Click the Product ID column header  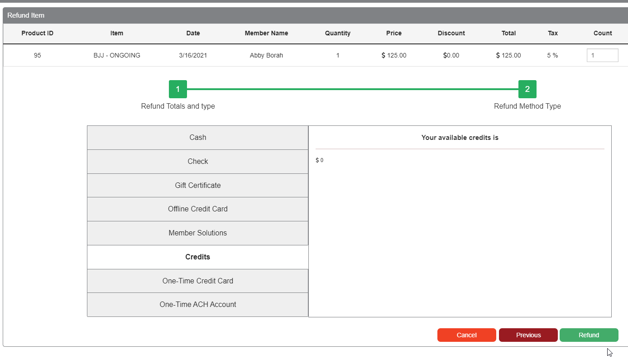click(x=37, y=33)
